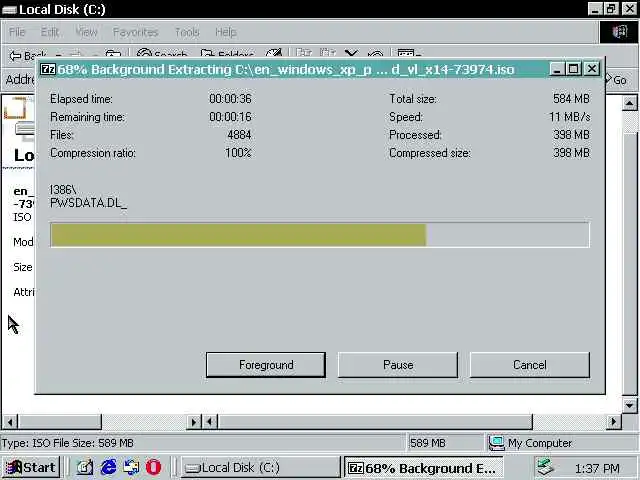The height and width of the screenshot is (480, 640).
Task: Click the Outlook Express quick launch icon
Action: [131, 467]
